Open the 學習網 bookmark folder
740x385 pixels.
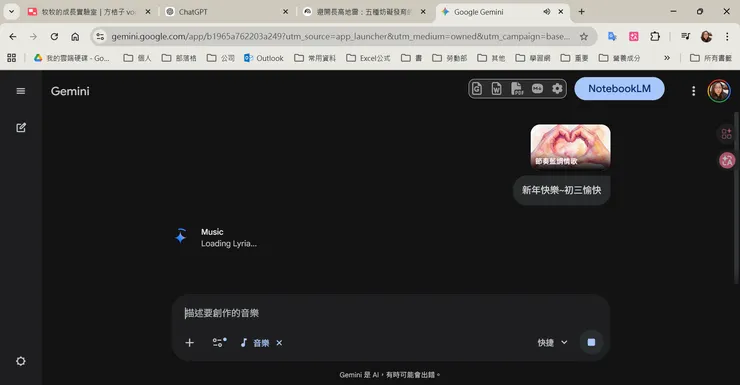533,58
